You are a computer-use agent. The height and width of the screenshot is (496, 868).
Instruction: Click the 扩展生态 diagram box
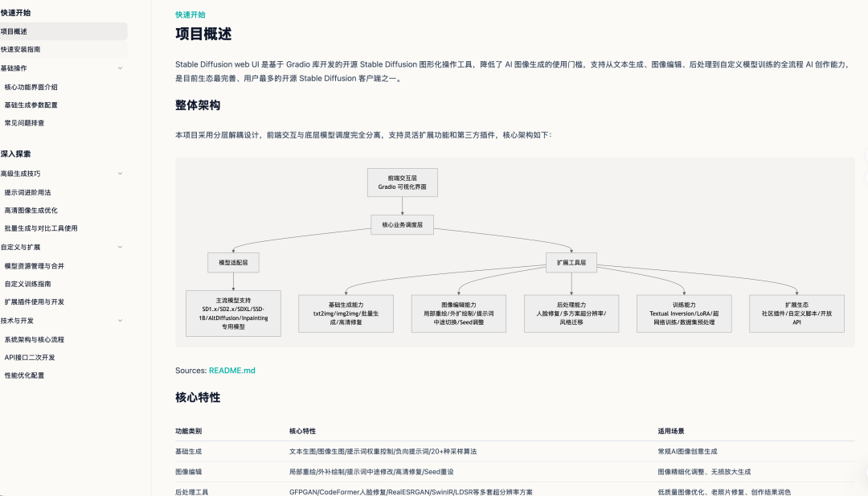click(796, 314)
